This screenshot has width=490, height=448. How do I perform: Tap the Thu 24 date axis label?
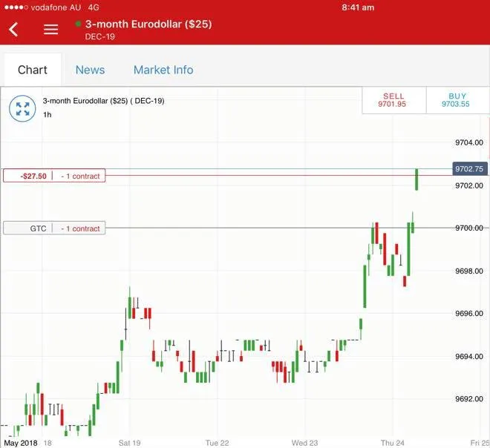pyautogui.click(x=393, y=443)
